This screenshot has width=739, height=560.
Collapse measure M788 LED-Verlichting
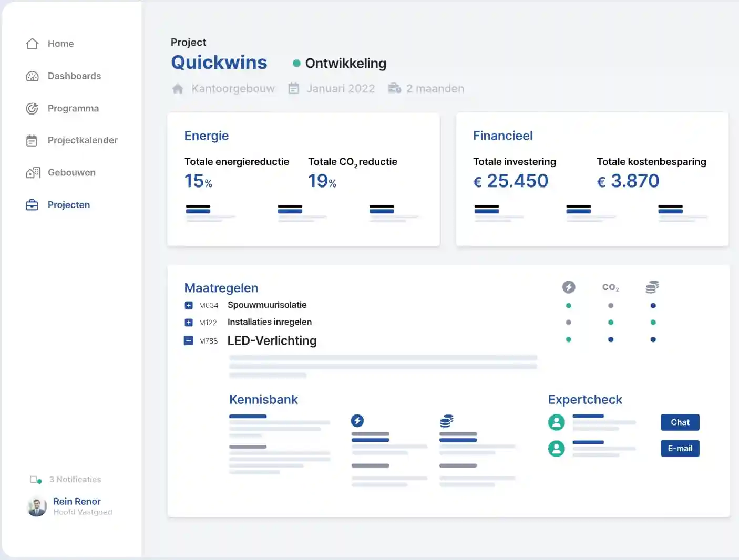pyautogui.click(x=189, y=340)
